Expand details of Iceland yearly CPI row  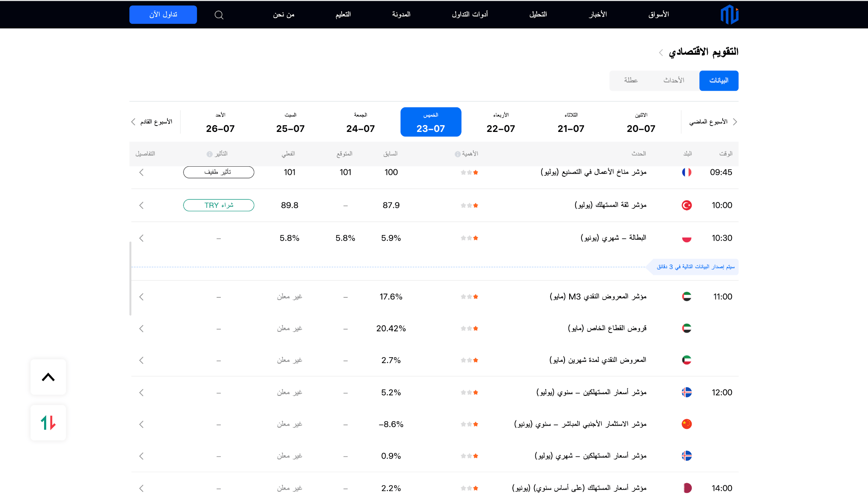click(142, 392)
